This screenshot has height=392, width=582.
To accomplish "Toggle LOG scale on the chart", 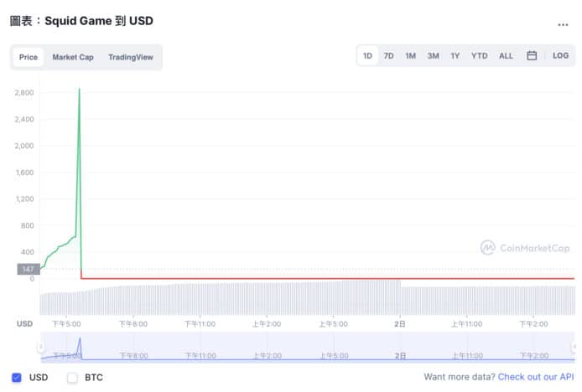I will tap(560, 56).
